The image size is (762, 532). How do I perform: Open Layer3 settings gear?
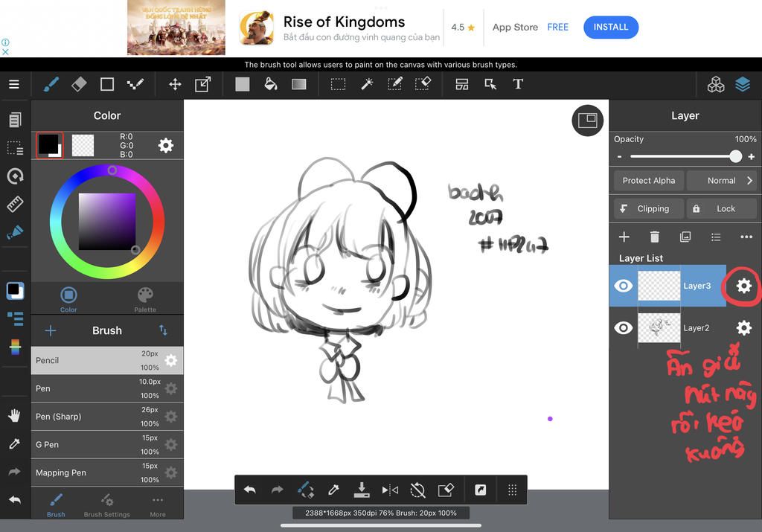(744, 286)
